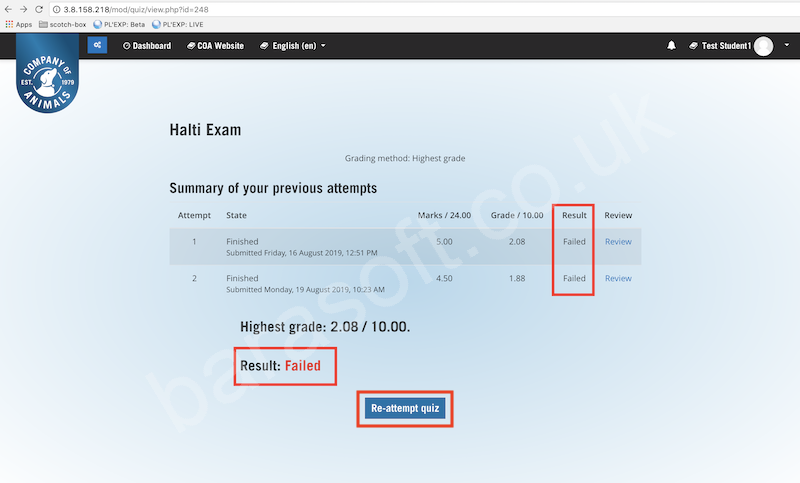Open the PL'EXP: LIVE bookmark
This screenshot has width=800, height=483.
pyautogui.click(x=178, y=24)
